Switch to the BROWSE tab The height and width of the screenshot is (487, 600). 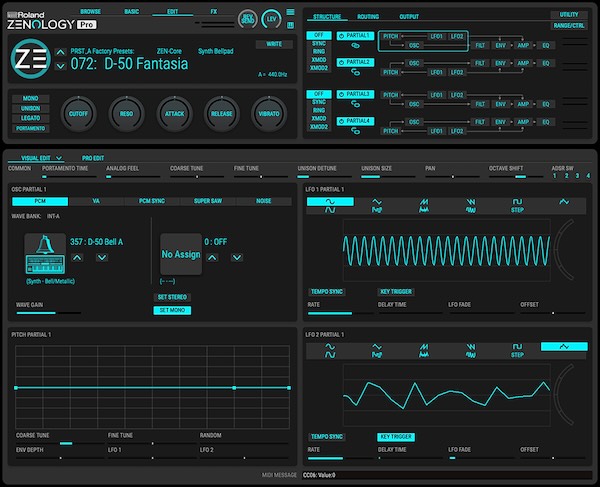(91, 11)
